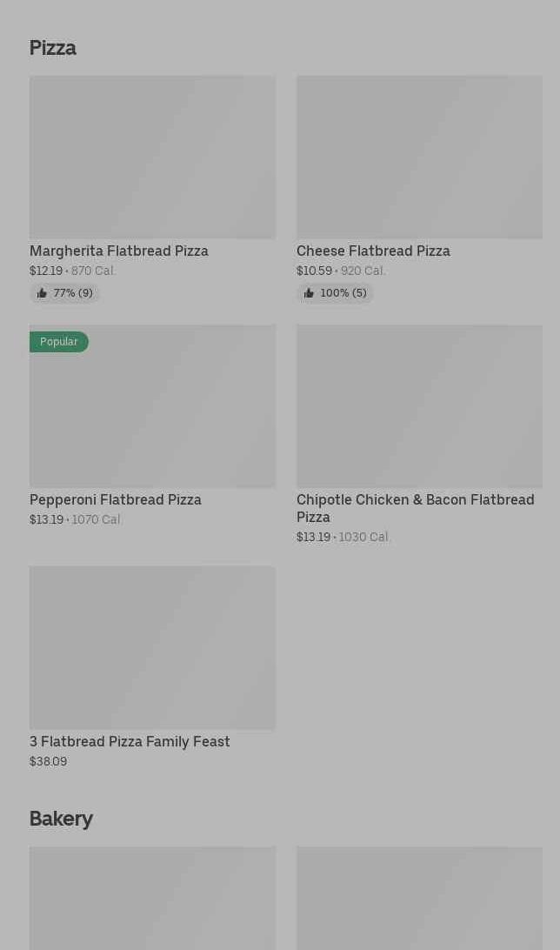
Task: View the 3 Flatbread Pizza Family Feast image
Action: (152, 648)
